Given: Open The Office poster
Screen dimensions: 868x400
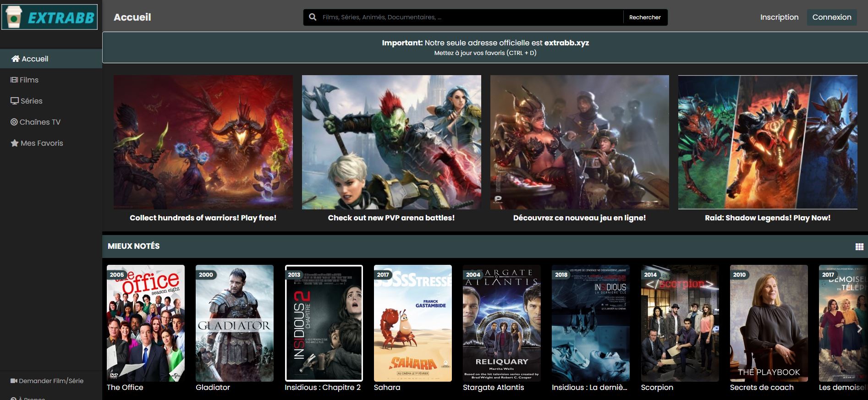Looking at the screenshot, I should [146, 323].
